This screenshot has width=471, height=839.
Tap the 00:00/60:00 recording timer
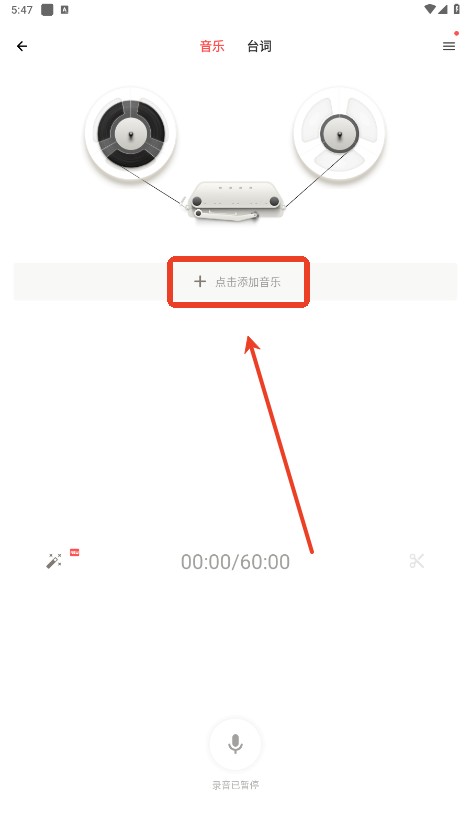pos(236,562)
